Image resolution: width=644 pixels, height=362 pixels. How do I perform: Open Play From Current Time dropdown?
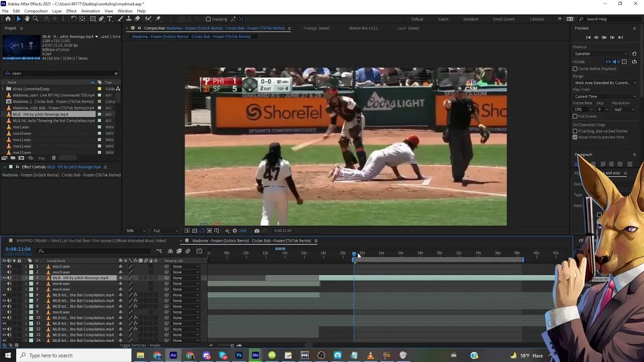pyautogui.click(x=605, y=97)
